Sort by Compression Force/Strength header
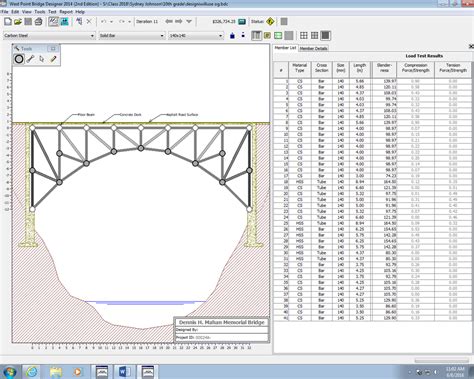 [x=415, y=70]
